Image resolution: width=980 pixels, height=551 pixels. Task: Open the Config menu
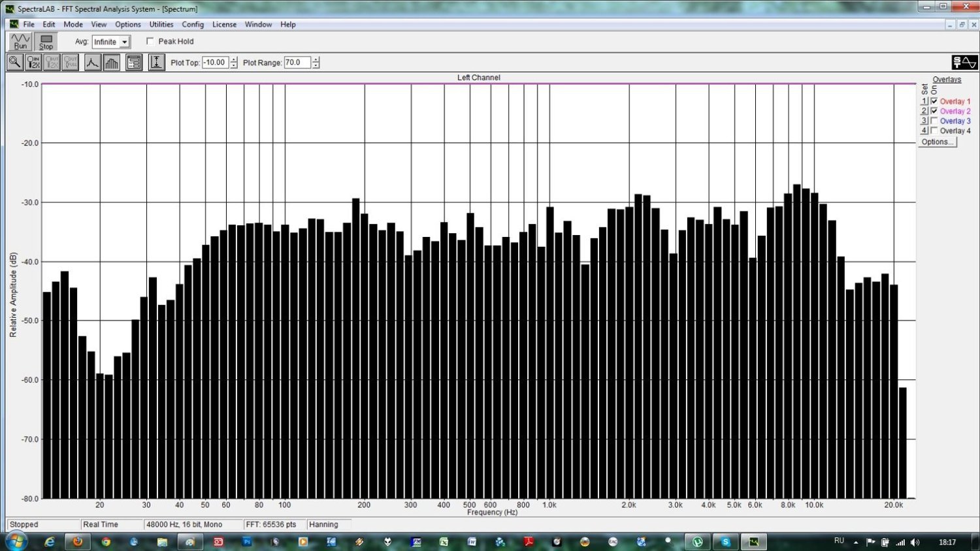193,24
